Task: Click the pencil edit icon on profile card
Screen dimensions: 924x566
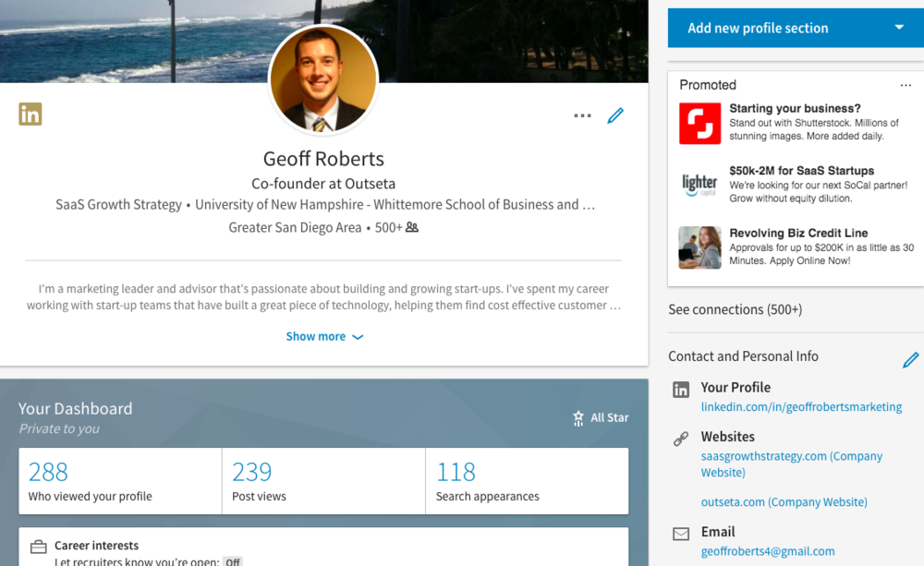Action: tap(615, 115)
